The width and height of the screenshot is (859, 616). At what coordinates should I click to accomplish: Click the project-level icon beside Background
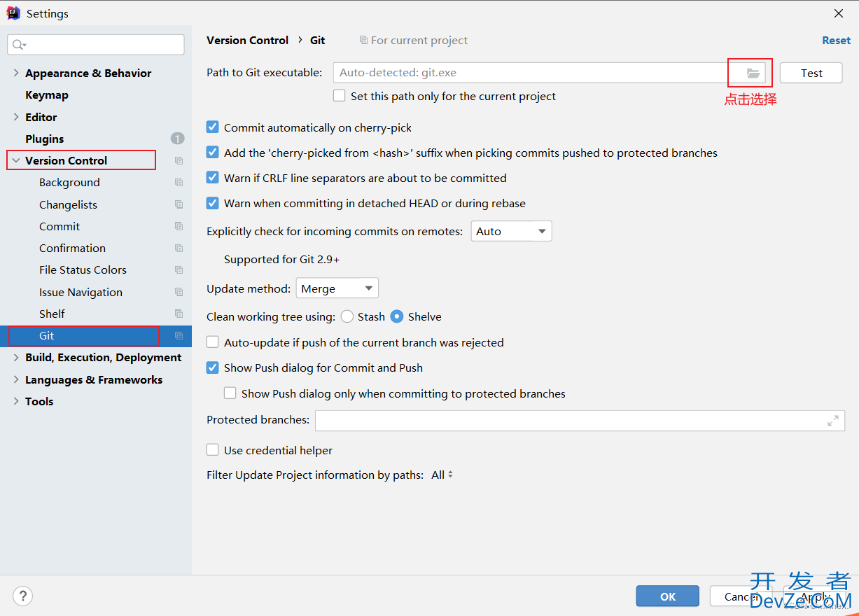(x=179, y=183)
